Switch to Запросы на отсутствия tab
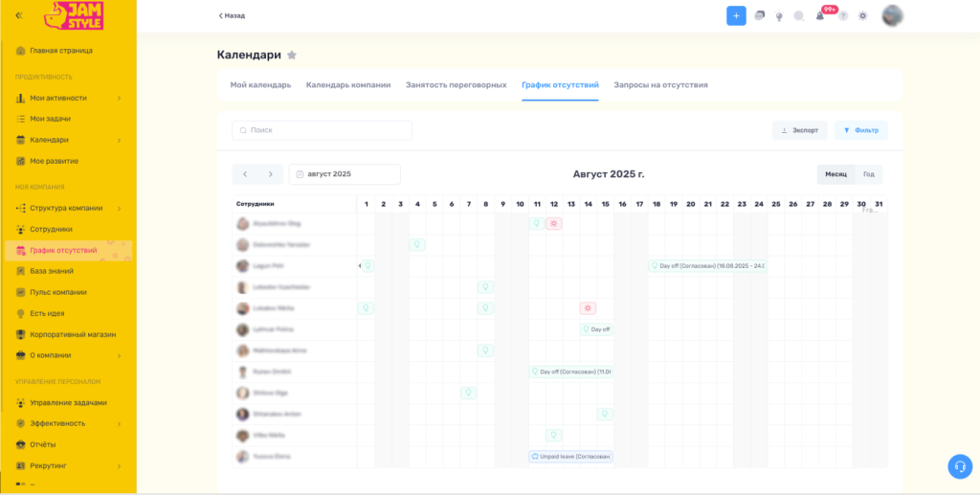 coord(660,84)
